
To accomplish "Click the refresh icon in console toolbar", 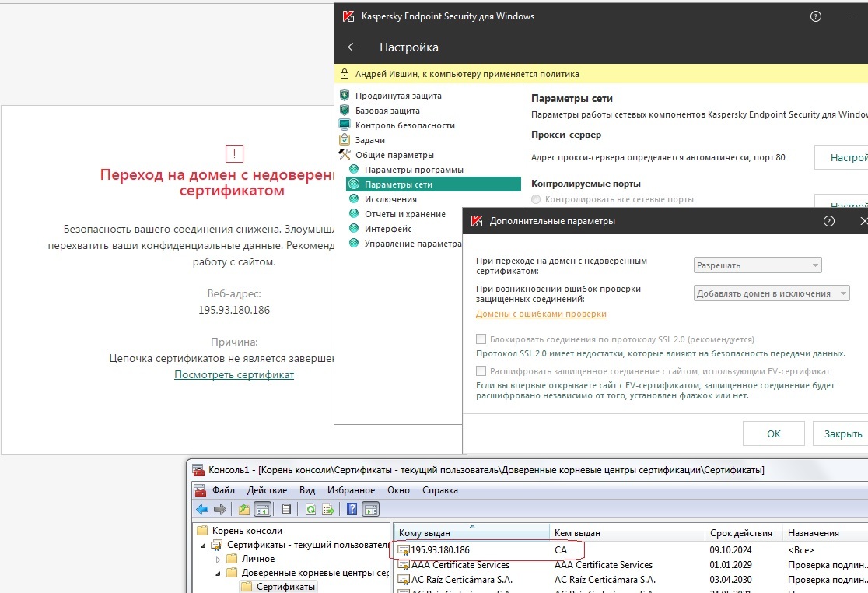I will point(310,510).
